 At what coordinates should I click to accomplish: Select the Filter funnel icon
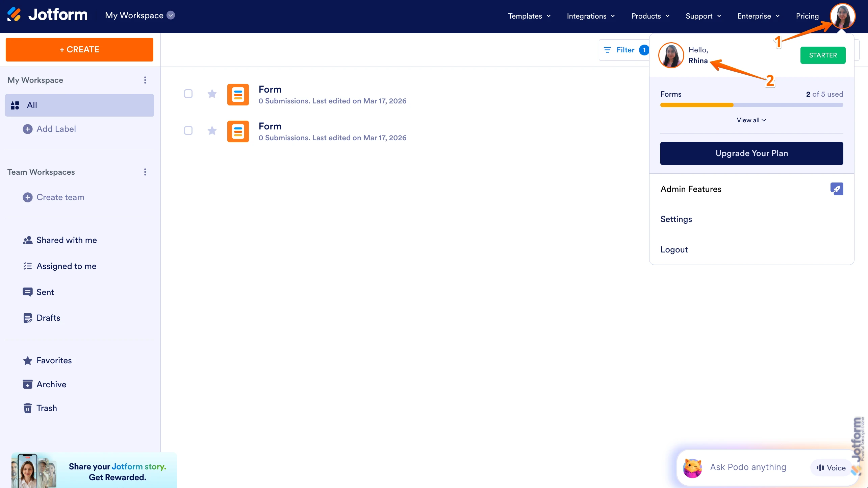click(x=608, y=50)
